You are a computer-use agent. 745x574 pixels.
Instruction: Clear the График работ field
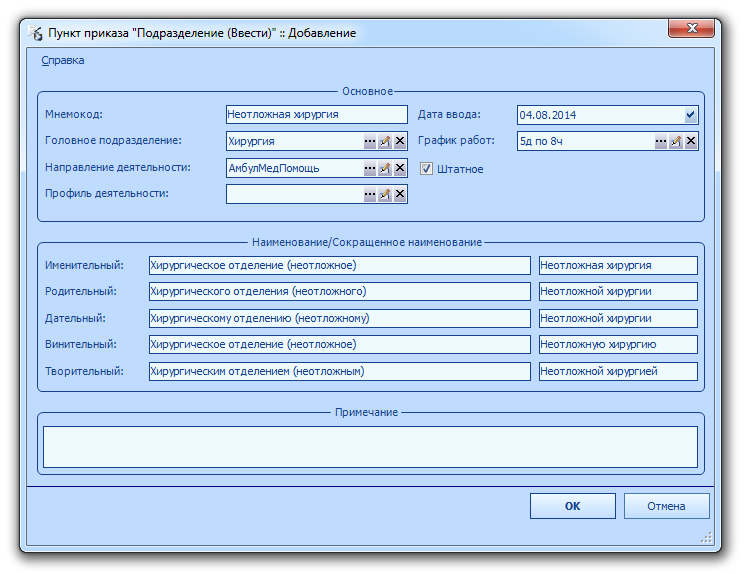click(x=691, y=141)
